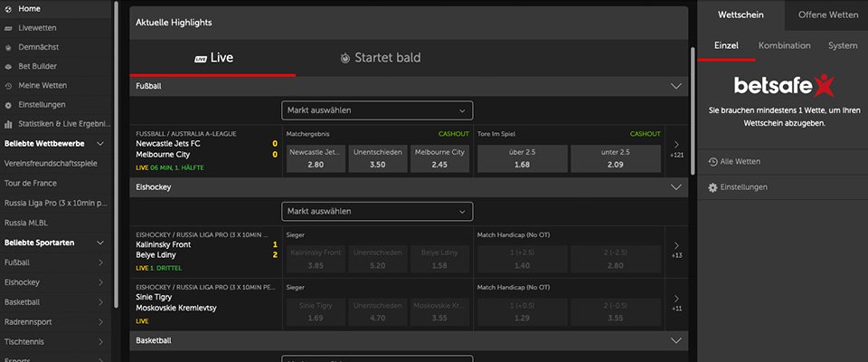Click the Home soccer ball icon
868x362 pixels.
pyautogui.click(x=8, y=9)
